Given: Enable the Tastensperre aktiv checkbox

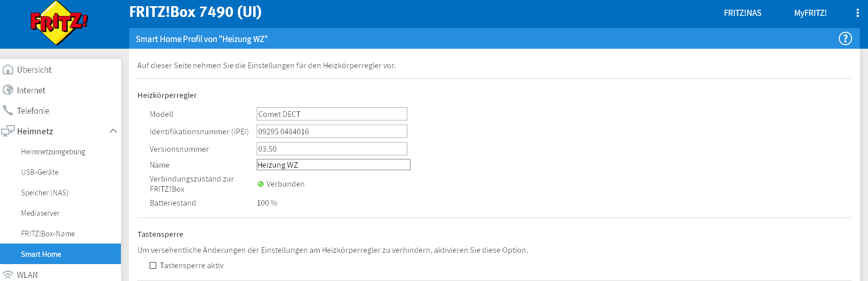Looking at the screenshot, I should click(153, 266).
